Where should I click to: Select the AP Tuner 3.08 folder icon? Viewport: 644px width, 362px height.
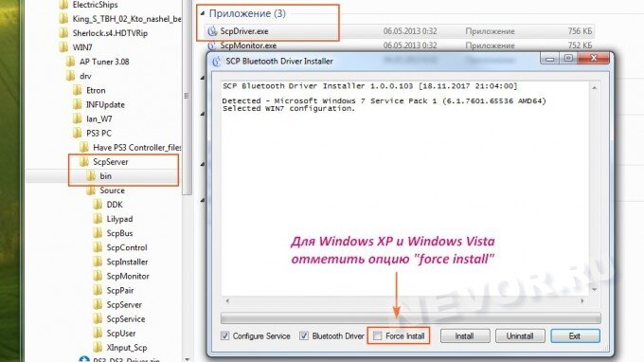(x=71, y=62)
